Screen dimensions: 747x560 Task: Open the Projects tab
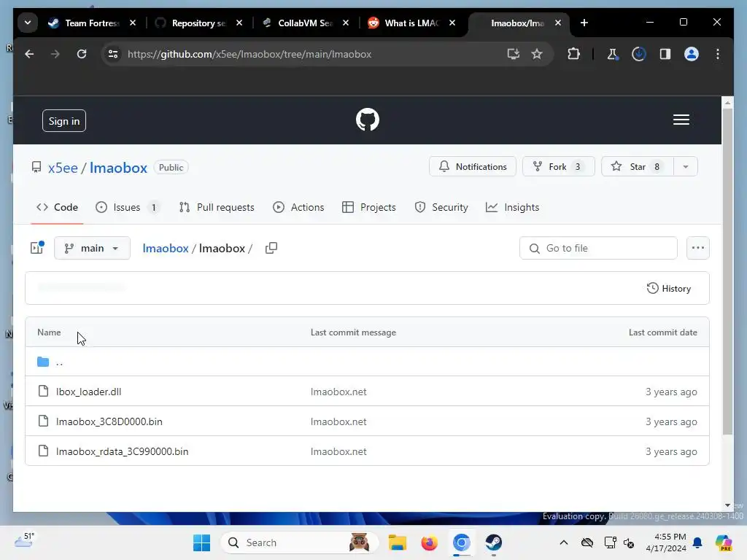coord(369,207)
